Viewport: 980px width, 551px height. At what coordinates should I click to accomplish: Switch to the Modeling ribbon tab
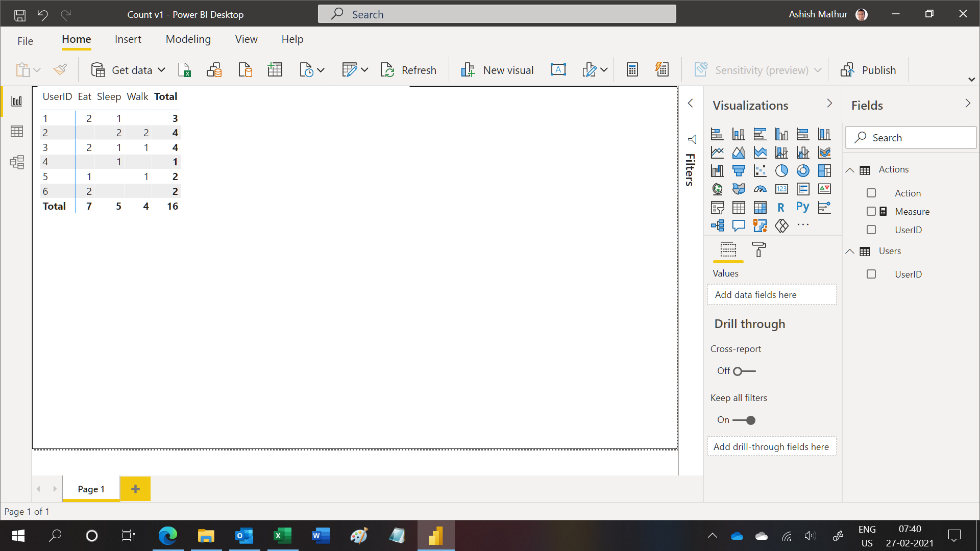(x=188, y=39)
